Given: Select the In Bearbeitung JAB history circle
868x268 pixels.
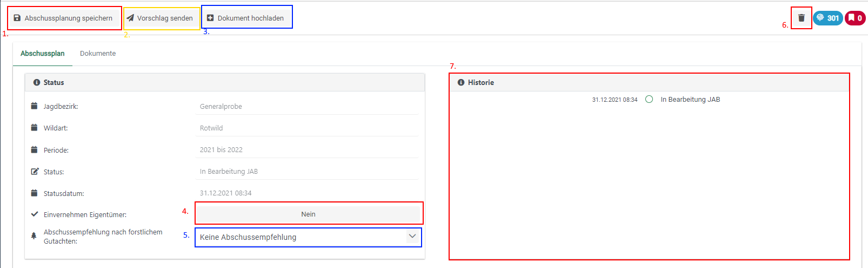Looking at the screenshot, I should click(649, 99).
